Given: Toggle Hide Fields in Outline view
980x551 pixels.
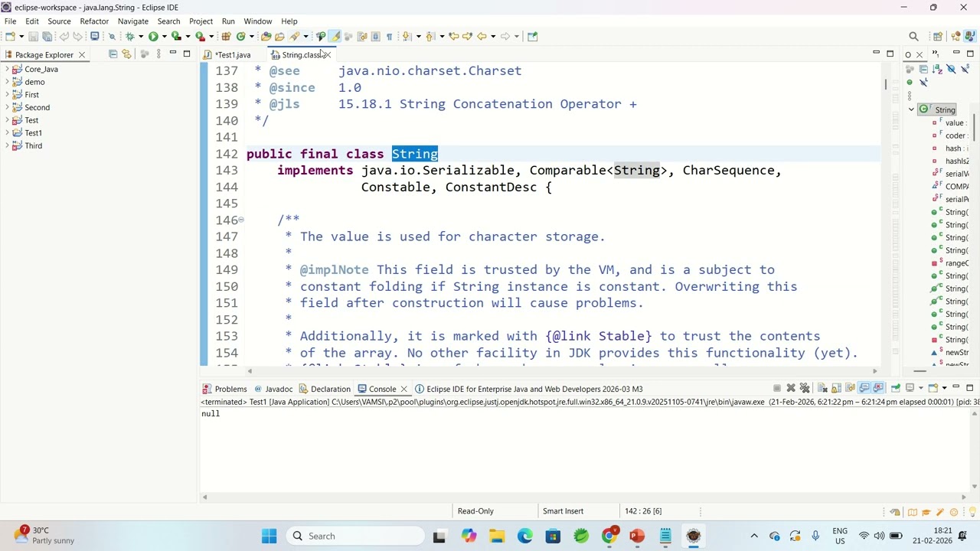Looking at the screenshot, I should (x=951, y=68).
